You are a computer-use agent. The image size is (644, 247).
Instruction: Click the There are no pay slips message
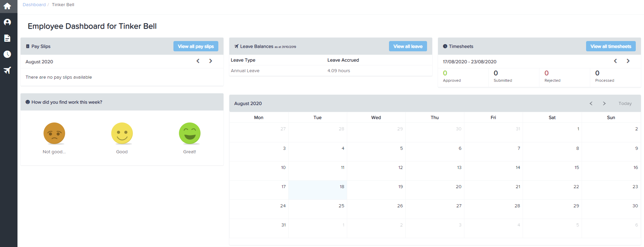59,77
